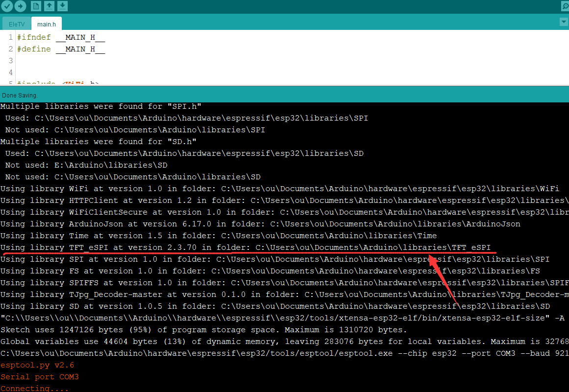Open the tab options dropdown arrow
Image resolution: width=569 pixels, height=392 pixels.
(564, 22)
